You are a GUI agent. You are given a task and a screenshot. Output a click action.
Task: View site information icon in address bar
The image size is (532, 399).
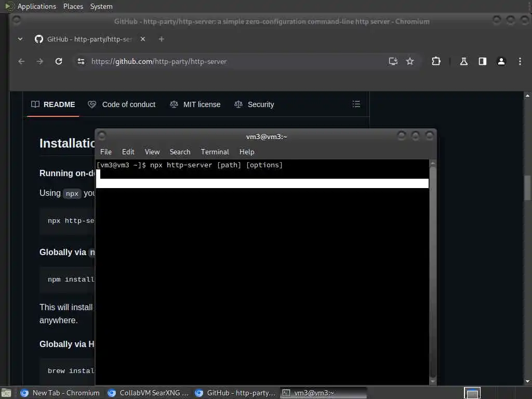tap(81, 61)
